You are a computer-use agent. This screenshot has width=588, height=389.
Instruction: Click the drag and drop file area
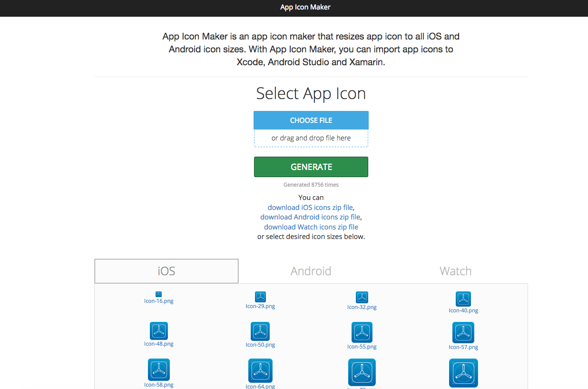pyautogui.click(x=311, y=138)
